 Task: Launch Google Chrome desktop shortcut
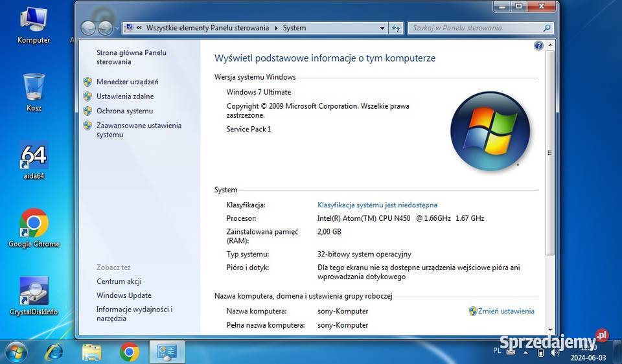coord(34,228)
